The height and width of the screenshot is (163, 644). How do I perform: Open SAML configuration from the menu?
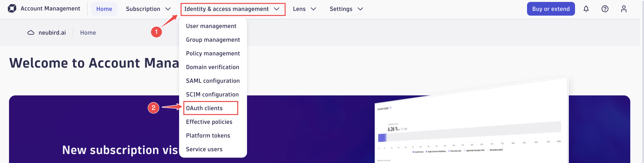point(213,81)
